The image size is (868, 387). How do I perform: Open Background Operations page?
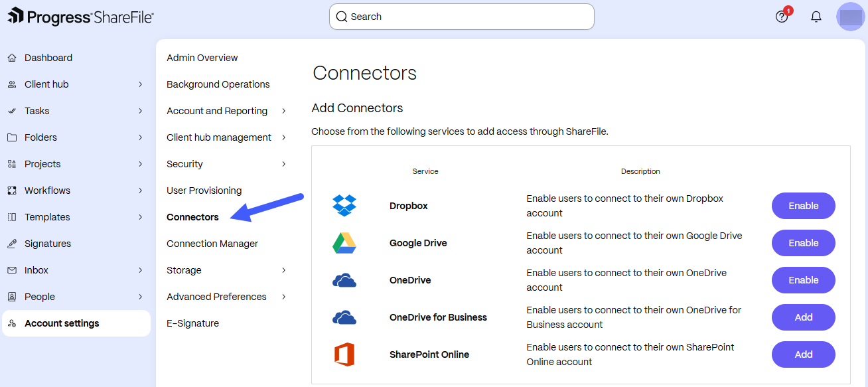coord(218,84)
